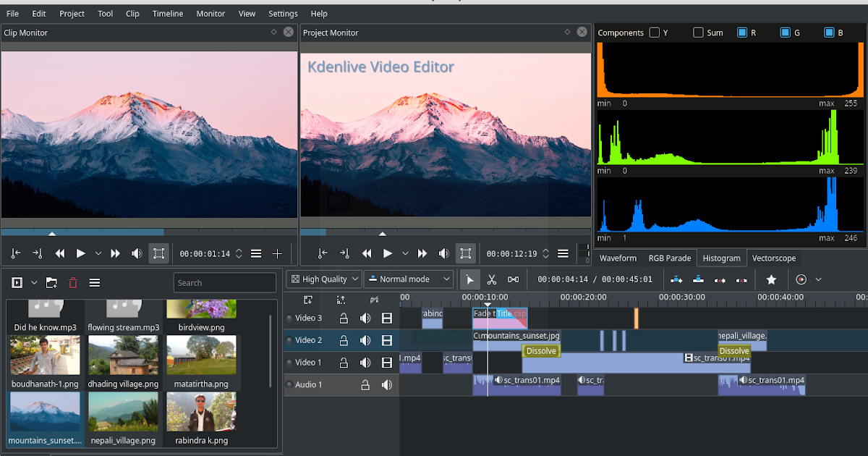
Task: Click the Vectorscope tab label
Action: (x=774, y=258)
